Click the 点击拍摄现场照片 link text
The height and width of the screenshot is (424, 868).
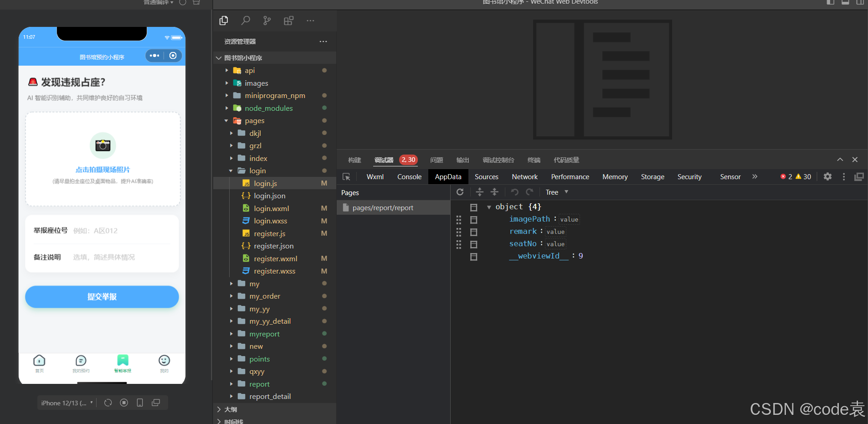click(x=103, y=170)
